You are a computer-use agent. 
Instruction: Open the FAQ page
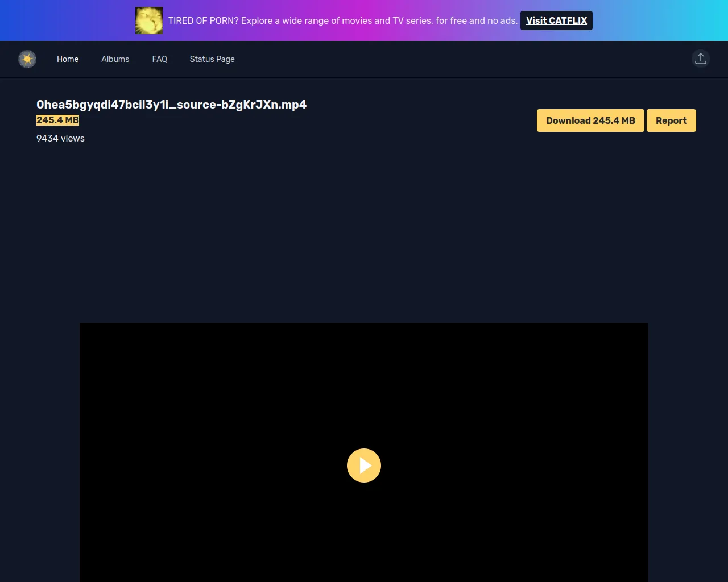click(160, 59)
